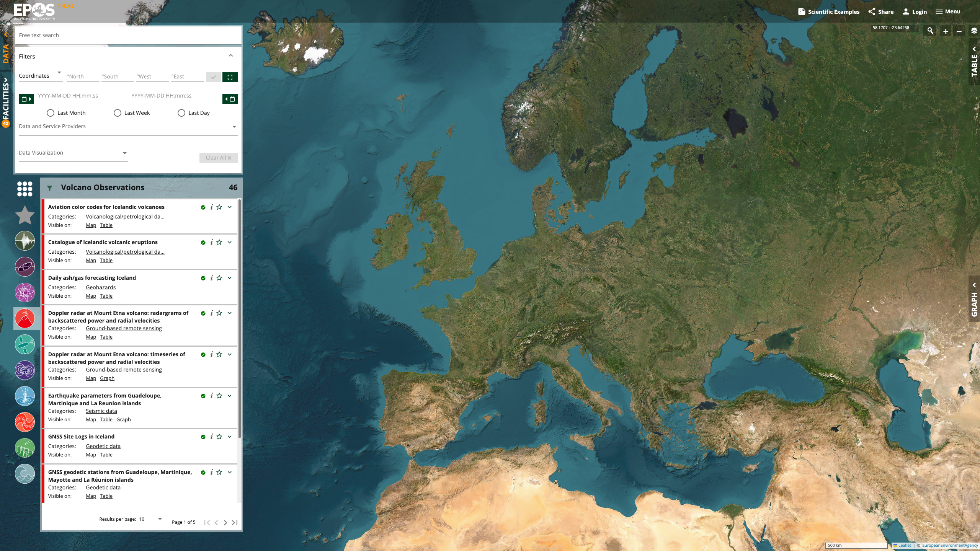Go to next results page
Viewport: 980px width, 551px height.
(x=225, y=522)
